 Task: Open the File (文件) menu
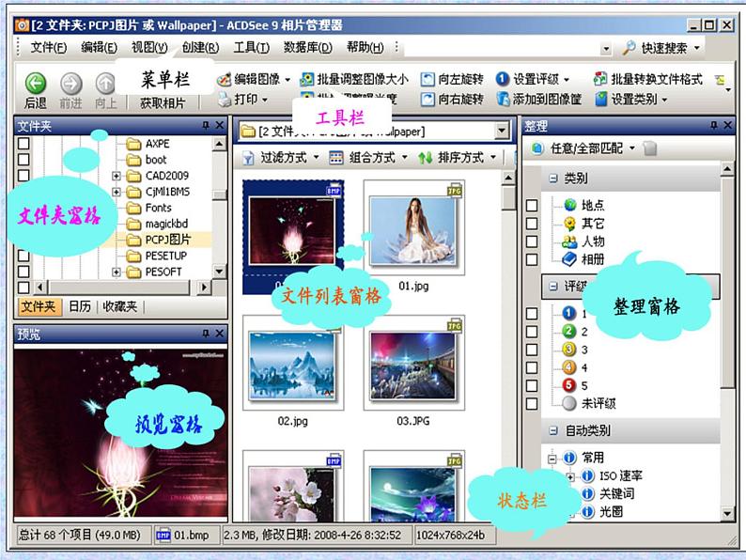coord(49,47)
